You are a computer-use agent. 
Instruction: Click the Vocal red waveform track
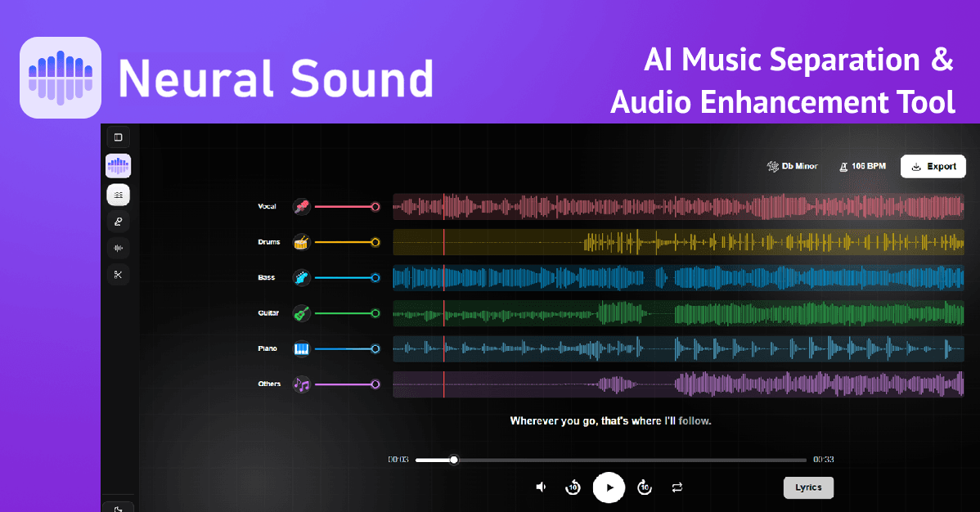678,206
